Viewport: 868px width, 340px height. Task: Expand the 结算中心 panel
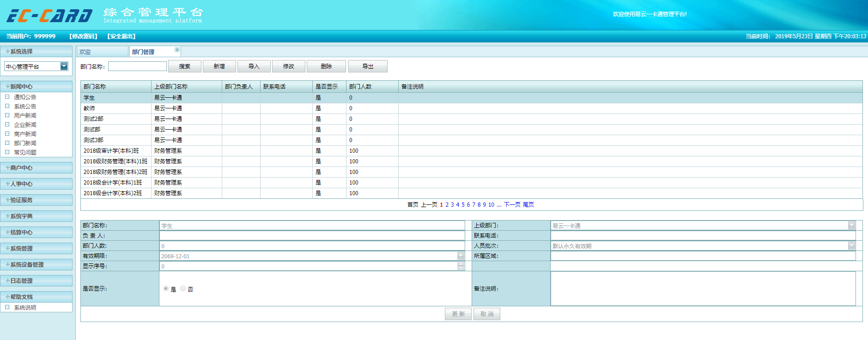[36, 232]
